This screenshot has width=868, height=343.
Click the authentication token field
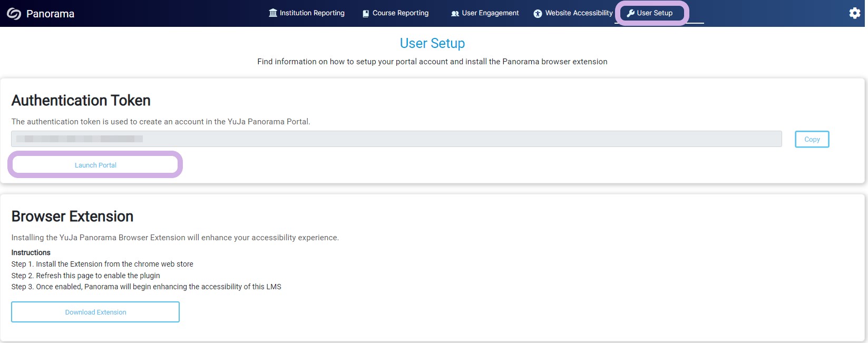click(x=396, y=139)
